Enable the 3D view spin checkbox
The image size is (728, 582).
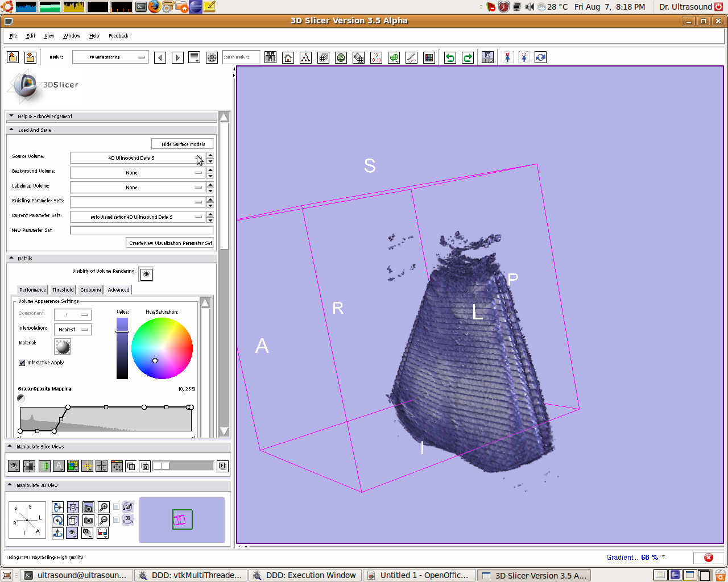coord(117,507)
